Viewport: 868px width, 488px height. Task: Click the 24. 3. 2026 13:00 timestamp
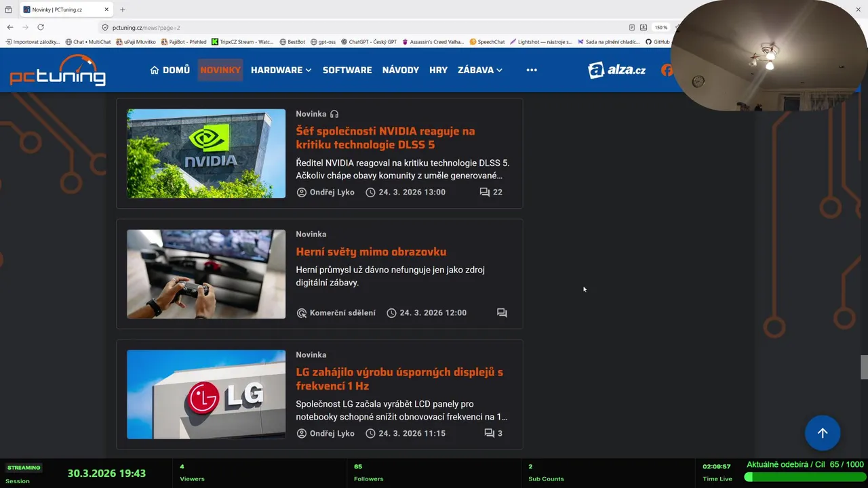(x=412, y=192)
